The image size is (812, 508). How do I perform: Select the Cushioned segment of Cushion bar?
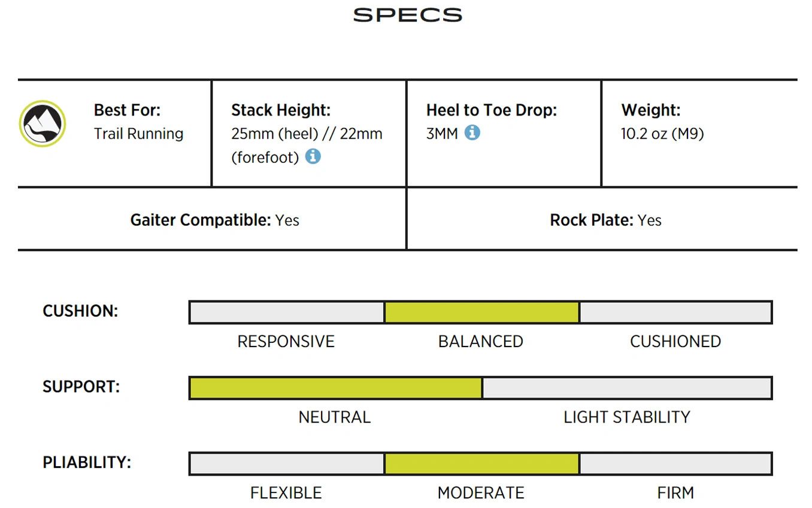click(x=675, y=312)
